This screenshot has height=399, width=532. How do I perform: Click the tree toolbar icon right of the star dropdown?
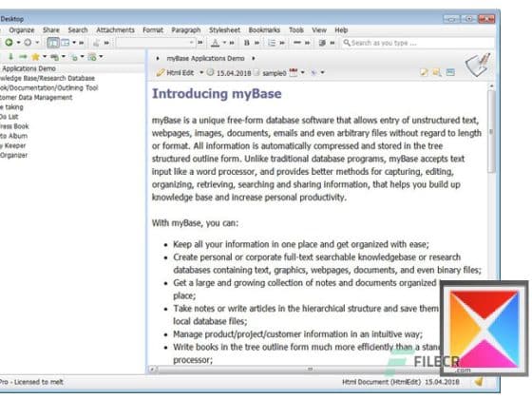tap(54, 57)
